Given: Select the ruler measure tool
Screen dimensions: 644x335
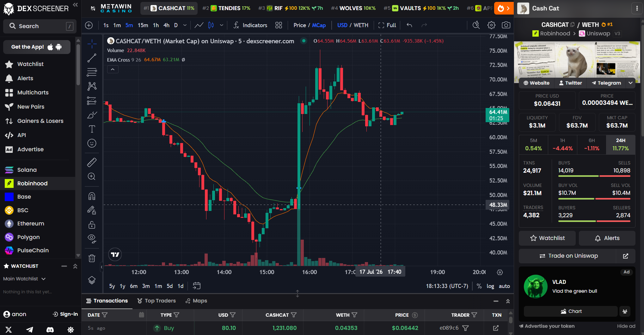Looking at the screenshot, I should [92, 162].
